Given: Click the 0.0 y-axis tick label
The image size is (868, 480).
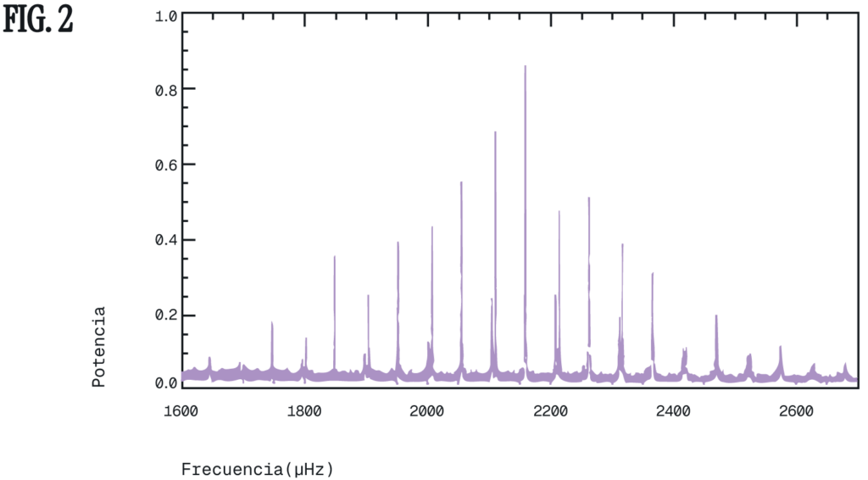Looking at the screenshot, I should coord(166,382).
